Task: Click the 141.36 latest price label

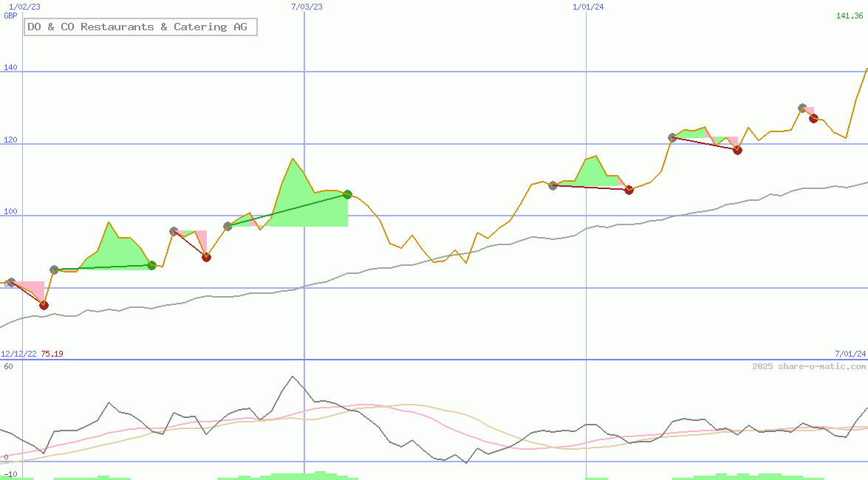Action: point(850,16)
